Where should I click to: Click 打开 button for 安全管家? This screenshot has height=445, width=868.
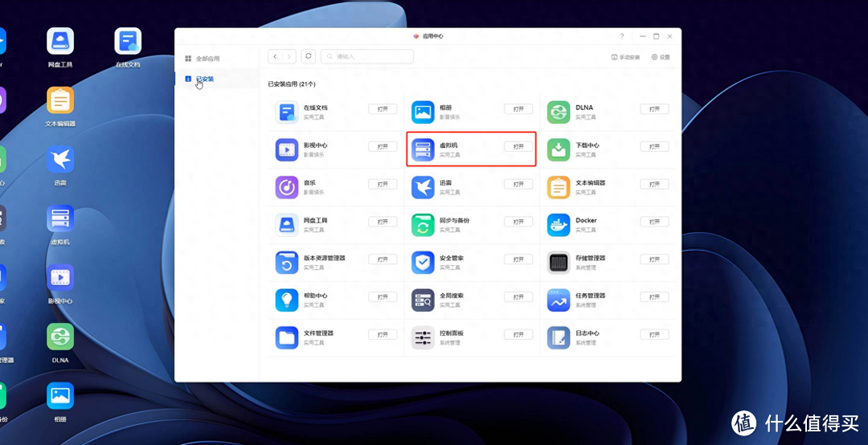click(x=518, y=259)
